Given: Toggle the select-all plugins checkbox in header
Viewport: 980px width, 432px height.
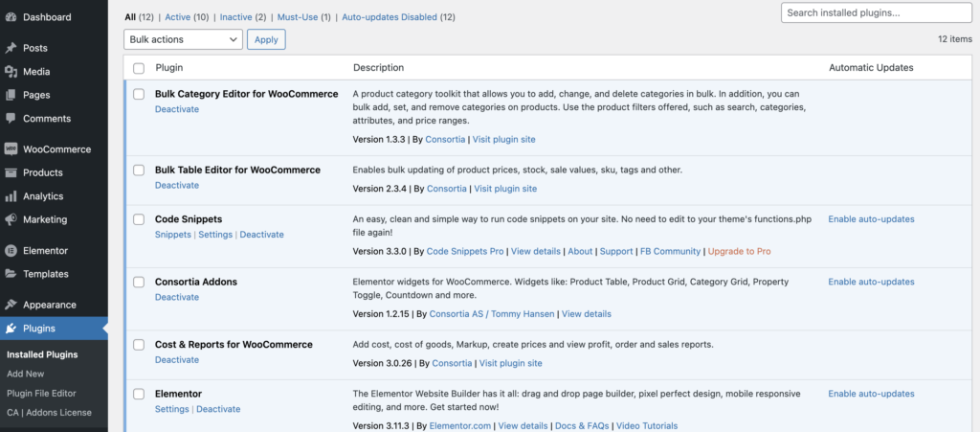Looking at the screenshot, I should click(139, 68).
